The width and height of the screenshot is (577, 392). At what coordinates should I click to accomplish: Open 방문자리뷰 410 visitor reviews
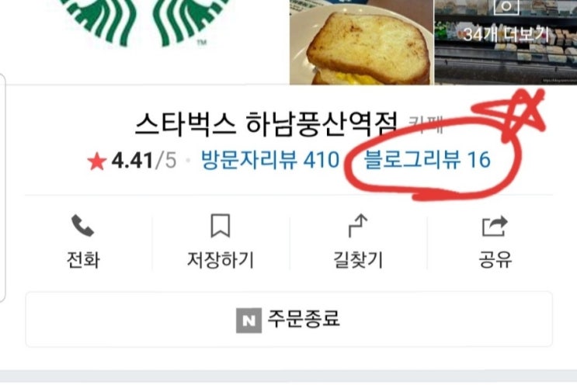tap(270, 160)
